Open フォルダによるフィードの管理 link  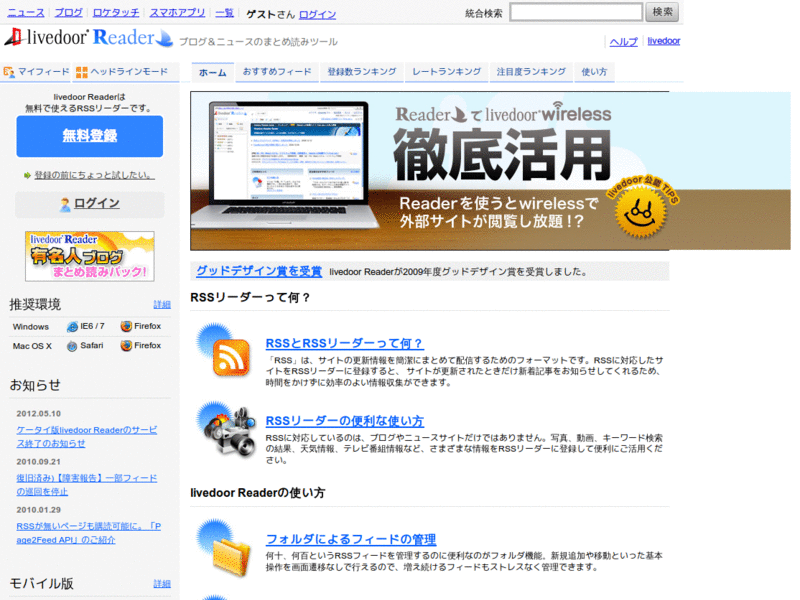click(351, 539)
